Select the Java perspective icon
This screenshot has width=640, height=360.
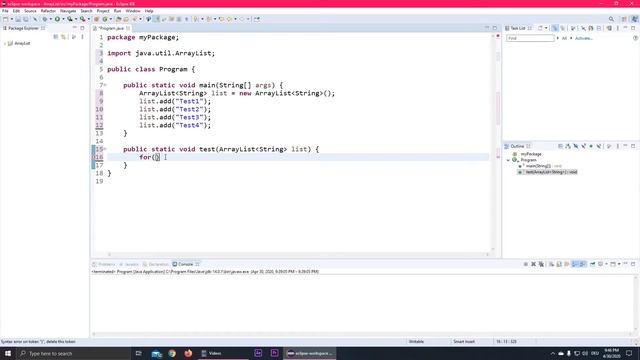coord(634,19)
